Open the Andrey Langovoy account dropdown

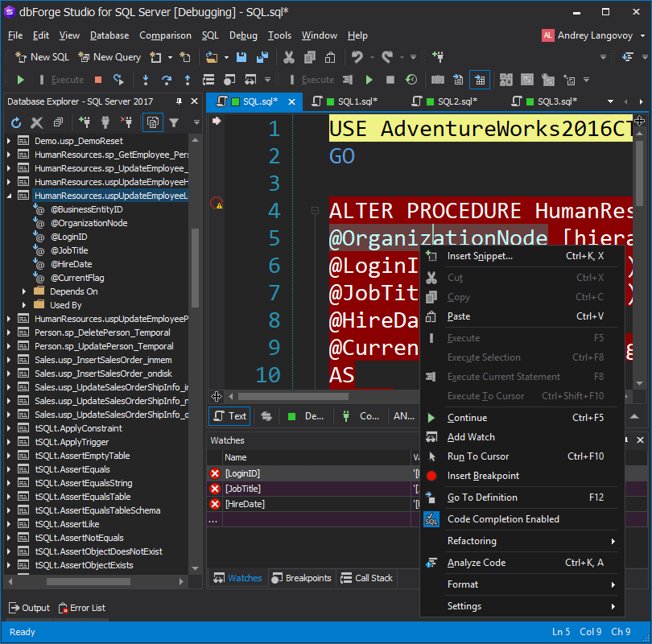coord(593,35)
